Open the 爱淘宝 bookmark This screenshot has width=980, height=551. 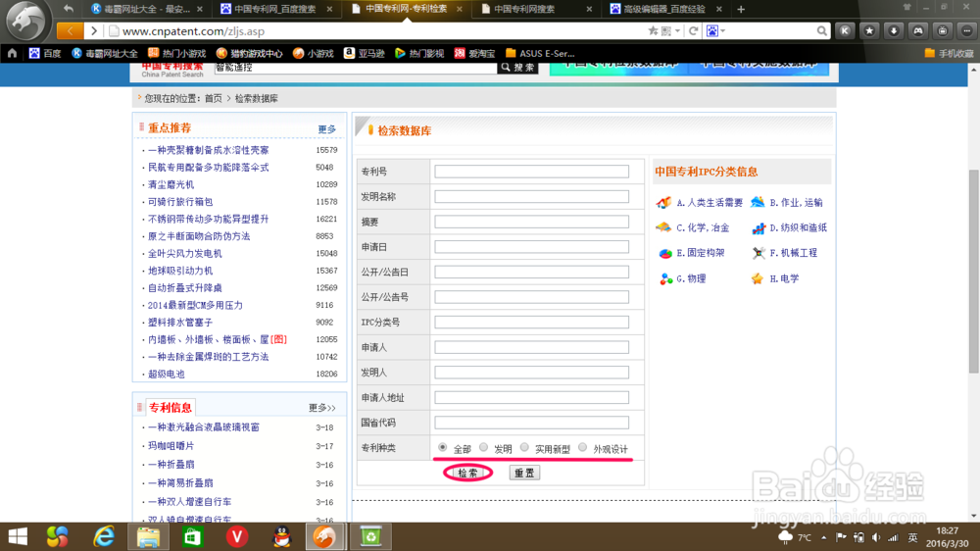pyautogui.click(x=475, y=53)
